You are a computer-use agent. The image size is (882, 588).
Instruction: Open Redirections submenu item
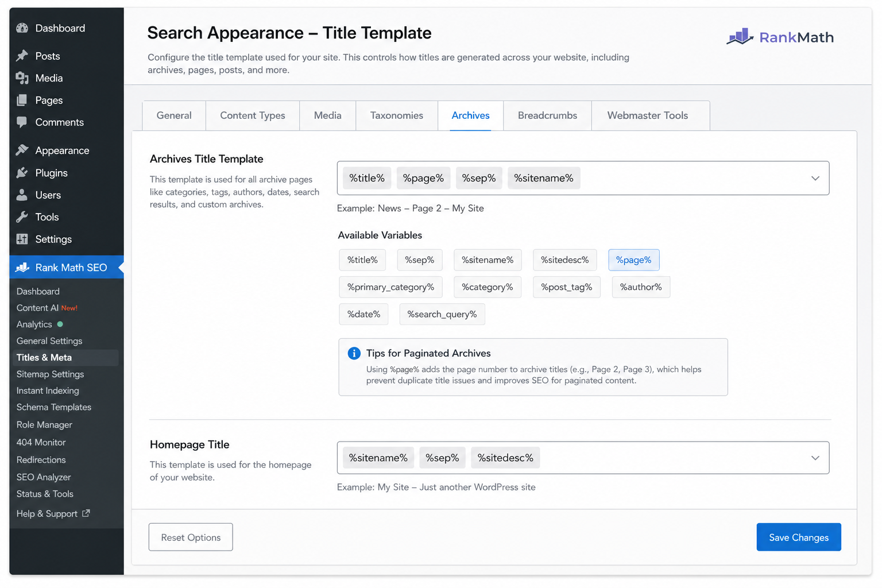(41, 460)
